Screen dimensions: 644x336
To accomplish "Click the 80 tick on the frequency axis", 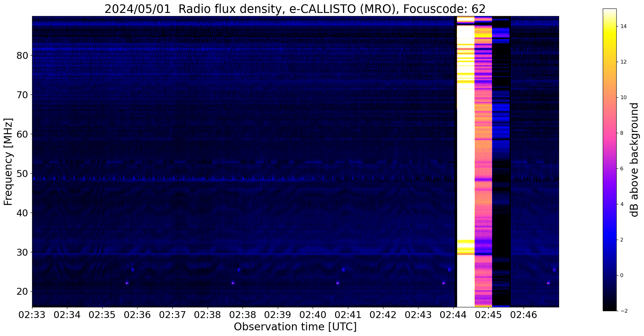I will 23,56.
